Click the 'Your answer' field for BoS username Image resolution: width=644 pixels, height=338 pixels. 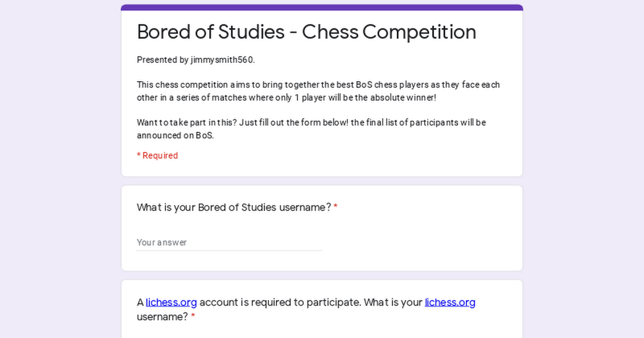[x=229, y=243]
